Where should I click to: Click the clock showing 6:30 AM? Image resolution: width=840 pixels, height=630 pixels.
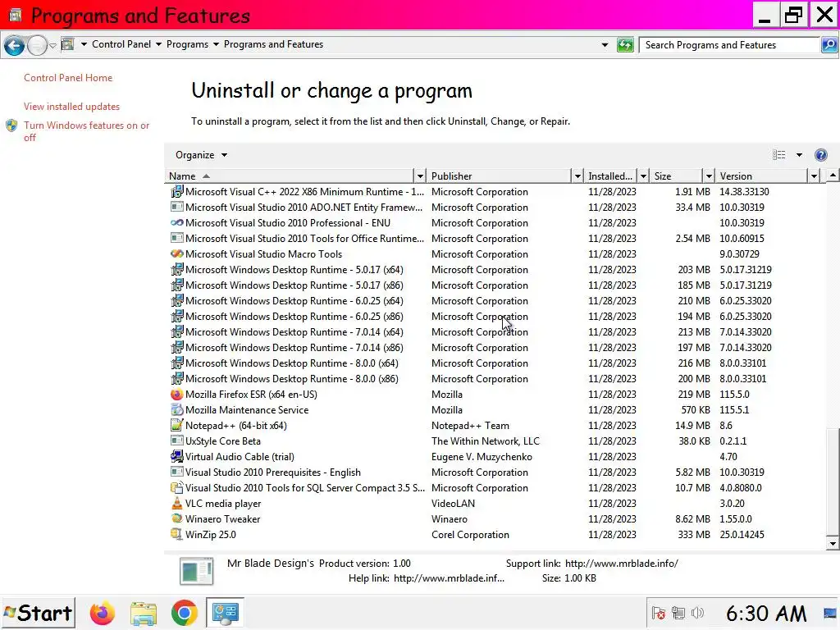766,614
